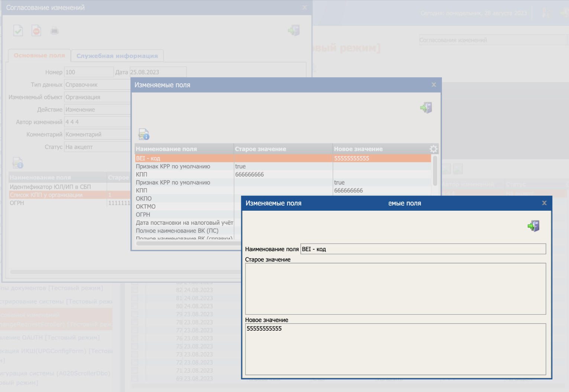Screen dimensions: 569x392
Task: Click exit door icon in middle Изменяемые поля window
Action: (426, 108)
